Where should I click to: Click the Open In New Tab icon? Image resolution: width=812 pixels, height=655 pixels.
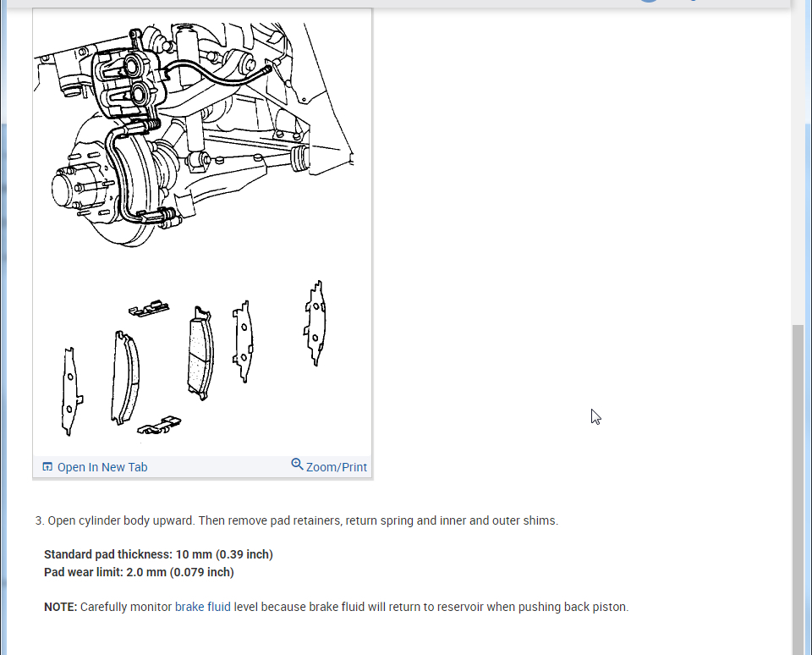pos(47,466)
